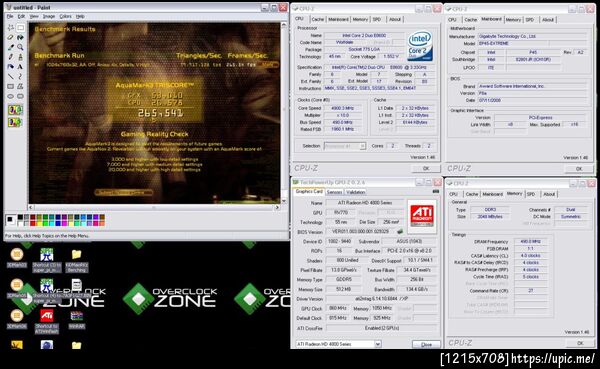Select the Curve tool in Paint
This screenshot has width=600, height=369.
[20, 77]
